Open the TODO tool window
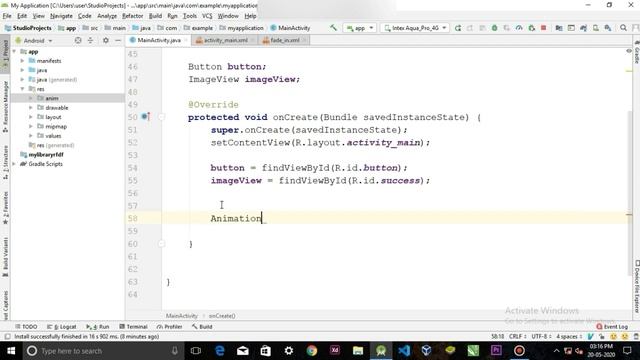Image resolution: width=640 pixels, height=360 pixels. 26,327
